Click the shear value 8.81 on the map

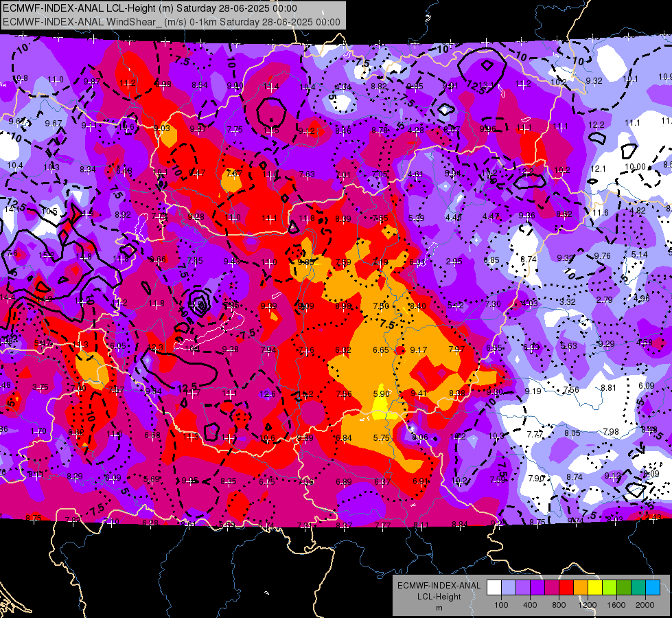[608, 388]
